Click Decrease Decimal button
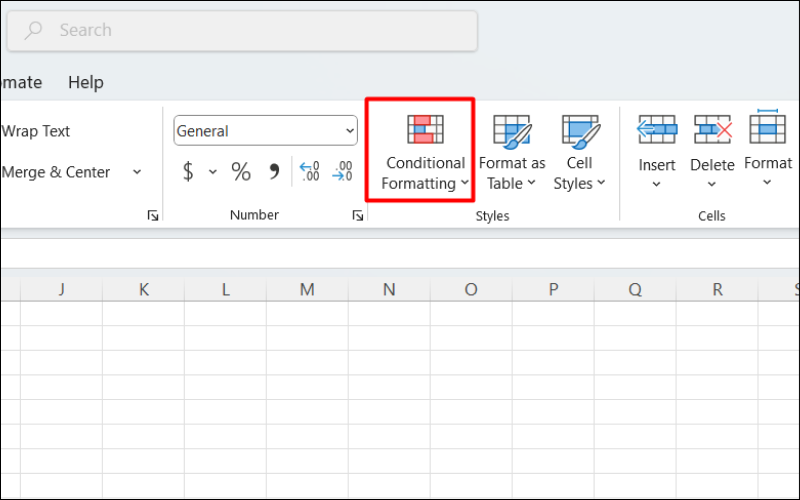800x500 pixels. [x=342, y=171]
